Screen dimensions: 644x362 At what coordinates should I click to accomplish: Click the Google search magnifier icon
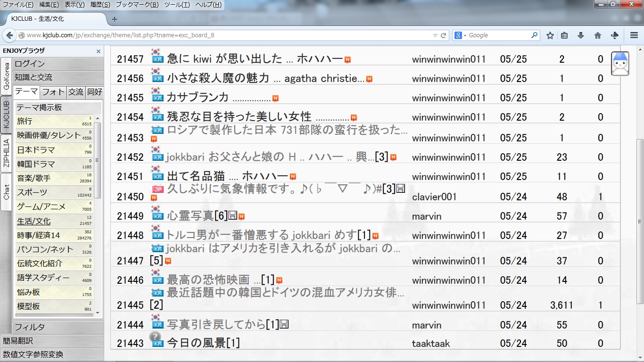534,35
